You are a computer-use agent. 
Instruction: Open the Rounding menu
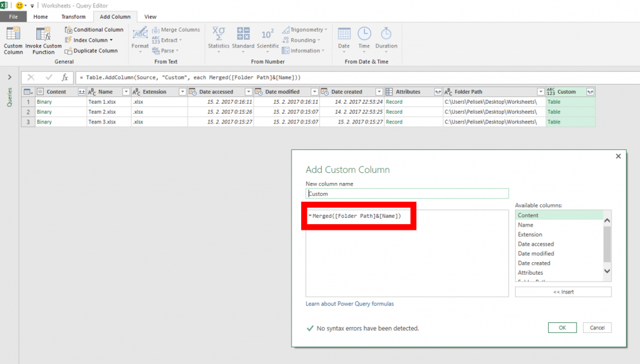coord(301,40)
